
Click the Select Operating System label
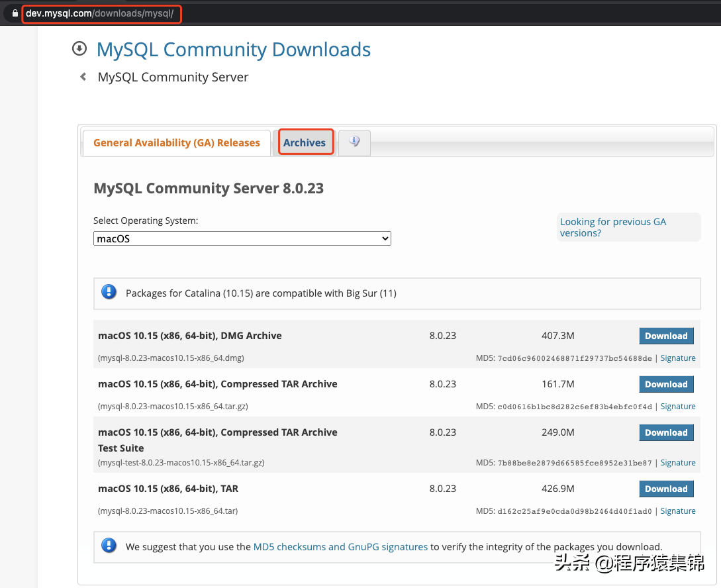coord(146,220)
